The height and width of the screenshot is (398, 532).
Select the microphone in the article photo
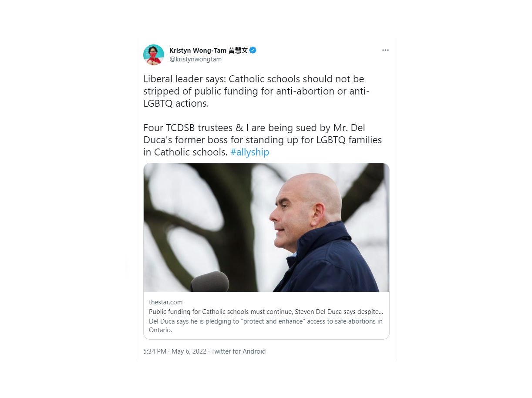click(210, 282)
